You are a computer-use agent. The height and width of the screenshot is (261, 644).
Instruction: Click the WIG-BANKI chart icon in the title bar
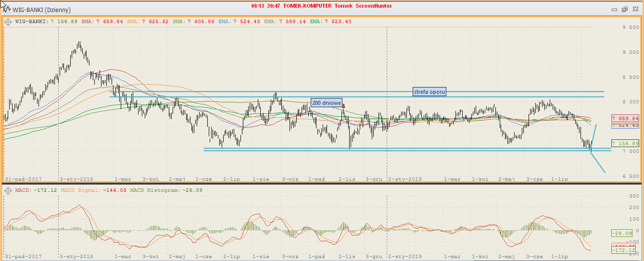tap(6, 9)
